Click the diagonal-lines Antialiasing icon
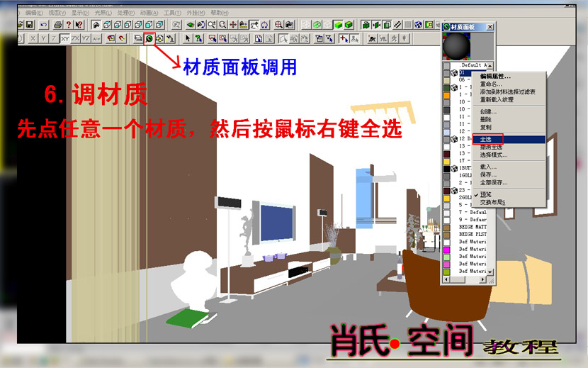Image resolution: width=588 pixels, height=368 pixels. point(397,25)
